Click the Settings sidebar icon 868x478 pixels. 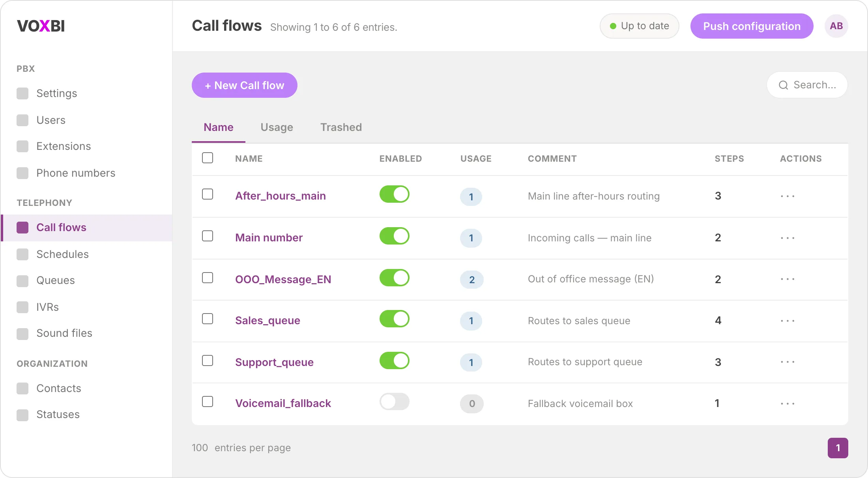click(x=22, y=93)
